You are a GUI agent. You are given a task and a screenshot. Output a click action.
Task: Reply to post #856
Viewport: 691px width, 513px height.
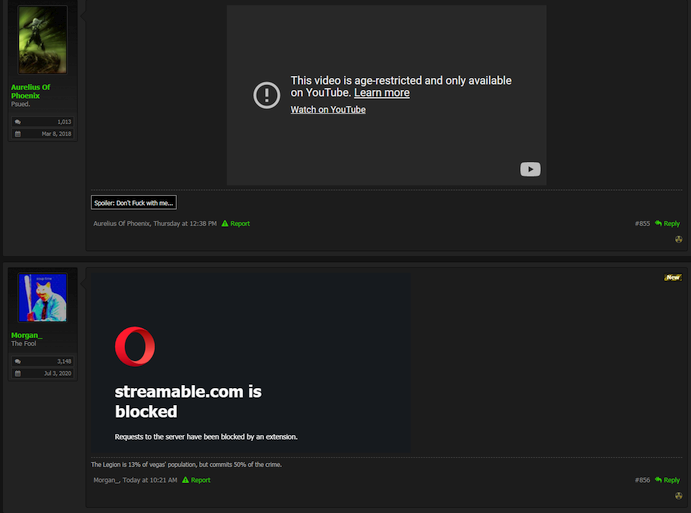point(668,480)
